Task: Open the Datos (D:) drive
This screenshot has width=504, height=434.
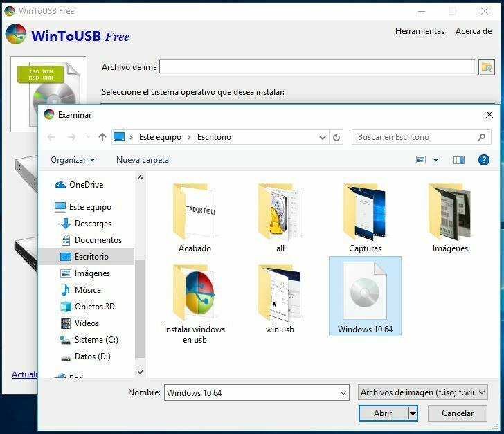Action: tap(92, 356)
